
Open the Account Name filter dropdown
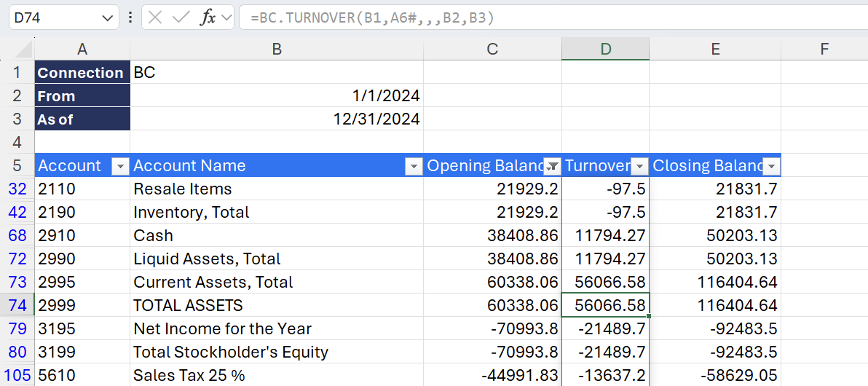click(414, 166)
